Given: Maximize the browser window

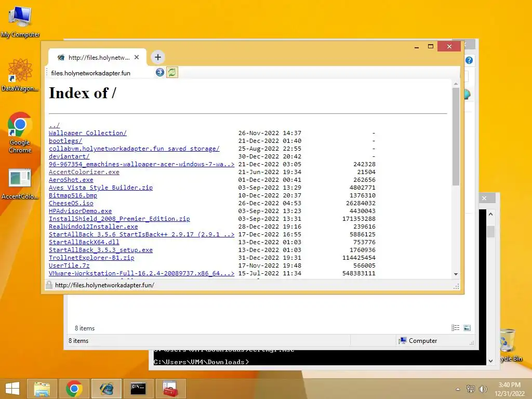Looking at the screenshot, I should [431, 46].
